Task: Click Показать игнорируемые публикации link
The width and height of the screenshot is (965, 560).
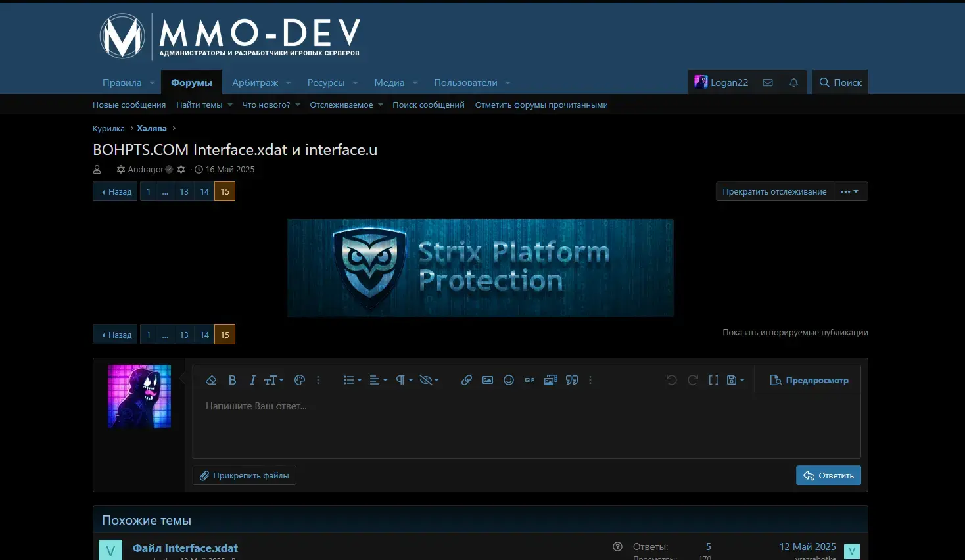Action: point(795,333)
